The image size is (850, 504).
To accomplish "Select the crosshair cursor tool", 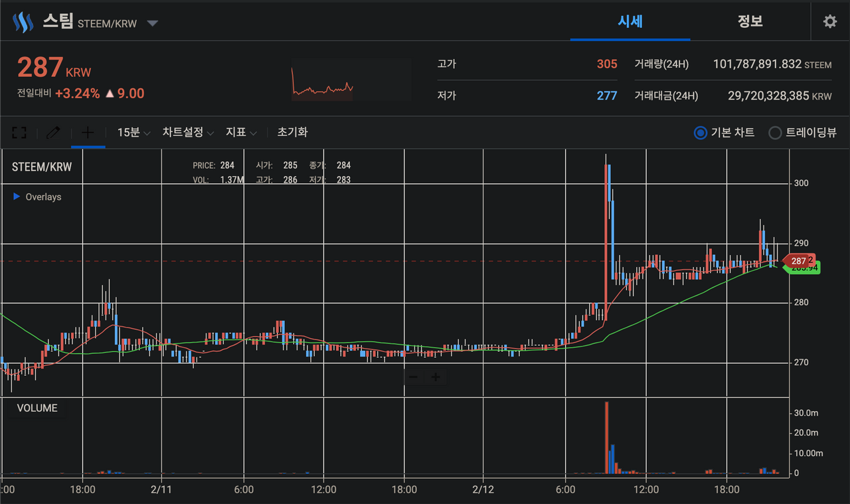I will [88, 132].
